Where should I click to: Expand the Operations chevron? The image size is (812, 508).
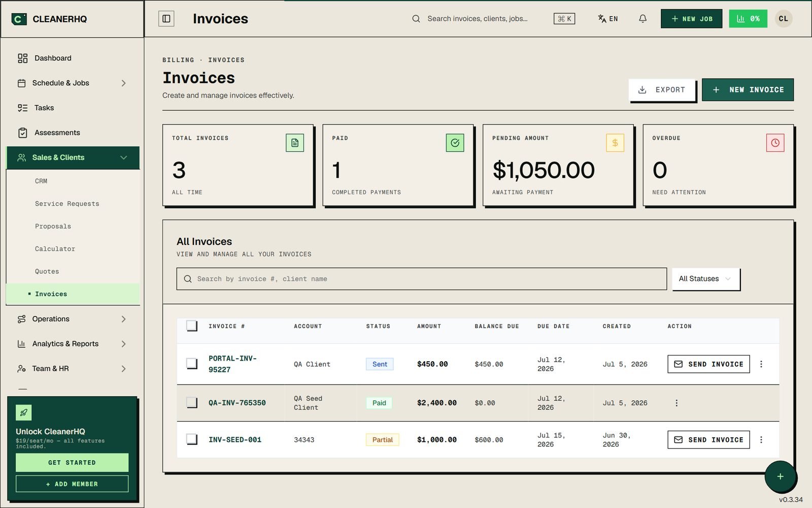[x=123, y=319]
